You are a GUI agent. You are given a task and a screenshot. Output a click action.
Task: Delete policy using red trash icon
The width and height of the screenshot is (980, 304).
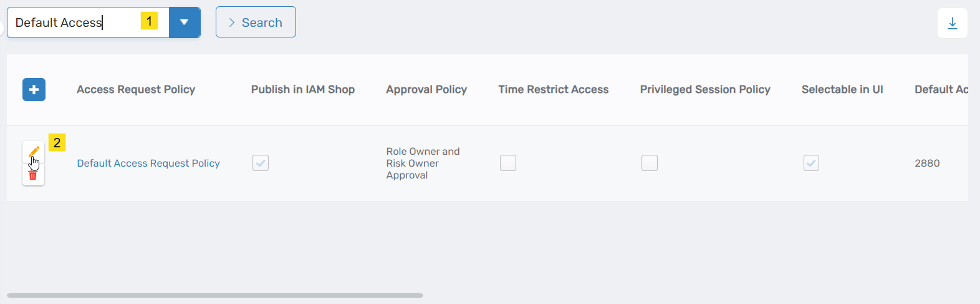tap(33, 175)
